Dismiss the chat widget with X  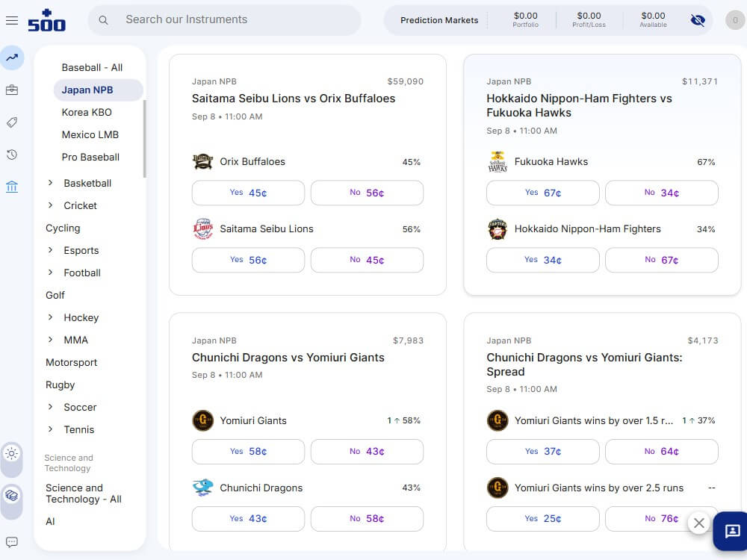tap(699, 523)
